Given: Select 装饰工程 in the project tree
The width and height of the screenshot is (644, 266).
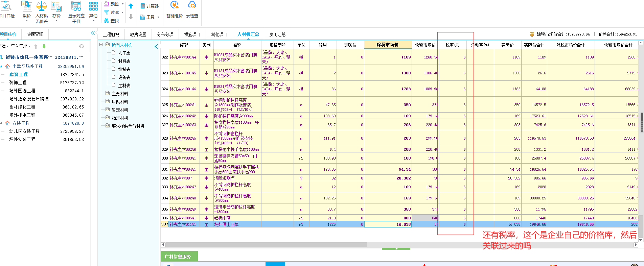Looking at the screenshot, I should (18, 82).
